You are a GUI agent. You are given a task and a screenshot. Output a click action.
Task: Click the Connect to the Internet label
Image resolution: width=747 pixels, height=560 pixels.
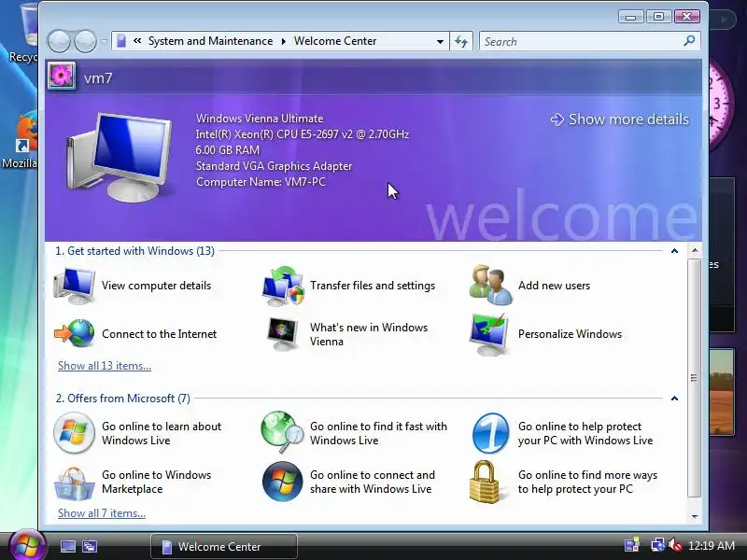tap(159, 334)
